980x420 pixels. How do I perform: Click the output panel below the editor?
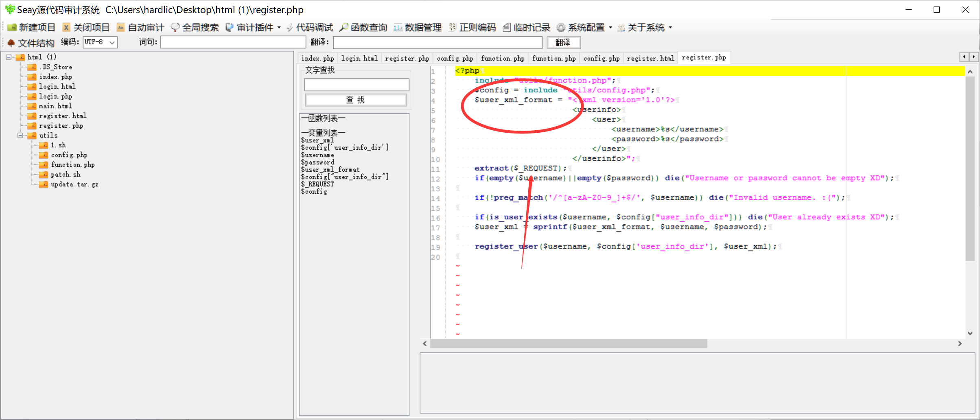click(x=697, y=383)
